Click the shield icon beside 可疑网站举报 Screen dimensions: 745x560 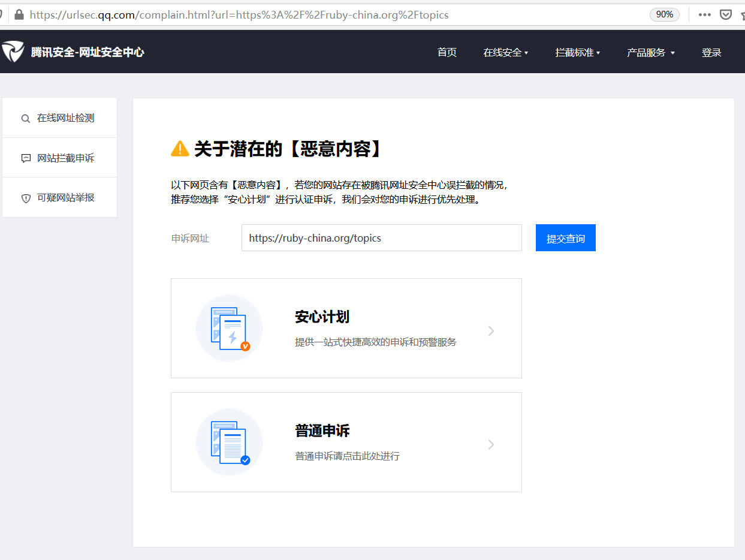(x=26, y=198)
